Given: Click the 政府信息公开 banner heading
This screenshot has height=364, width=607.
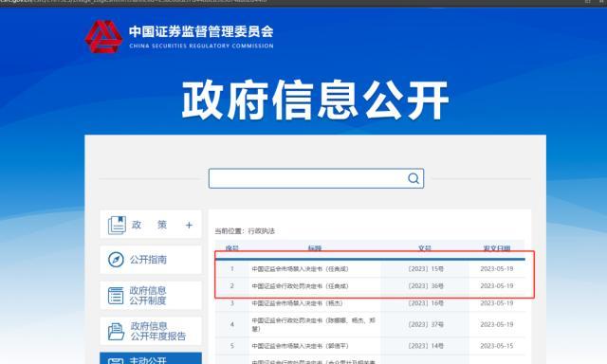Looking at the screenshot, I should click(x=315, y=100).
